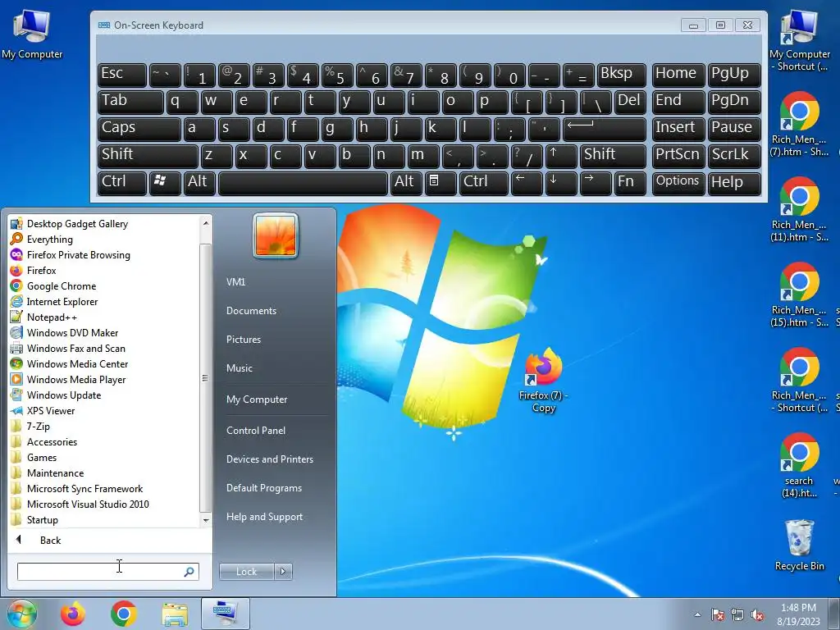Open Documents from the Start menu
The image size is (840, 630).
251,311
